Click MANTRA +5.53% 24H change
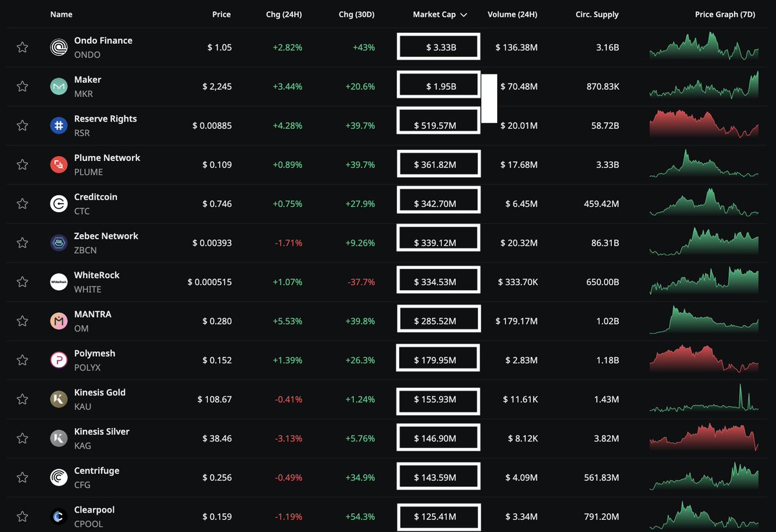 point(288,321)
